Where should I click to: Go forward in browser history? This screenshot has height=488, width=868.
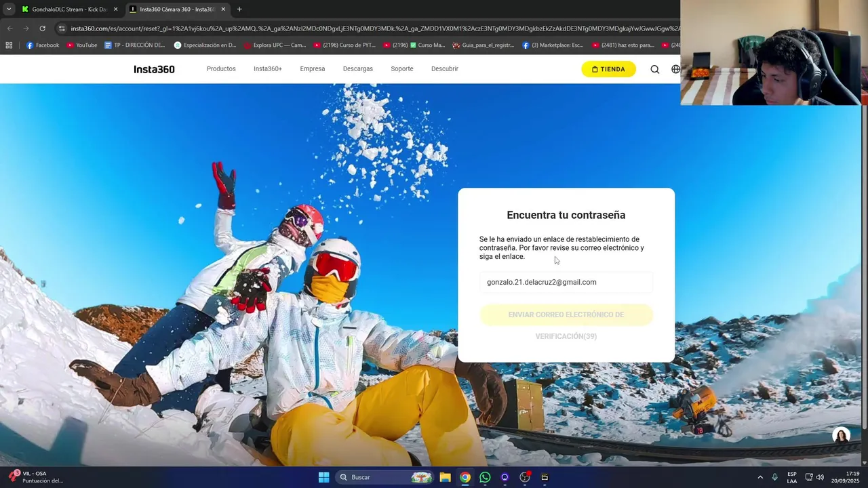pyautogui.click(x=26, y=28)
